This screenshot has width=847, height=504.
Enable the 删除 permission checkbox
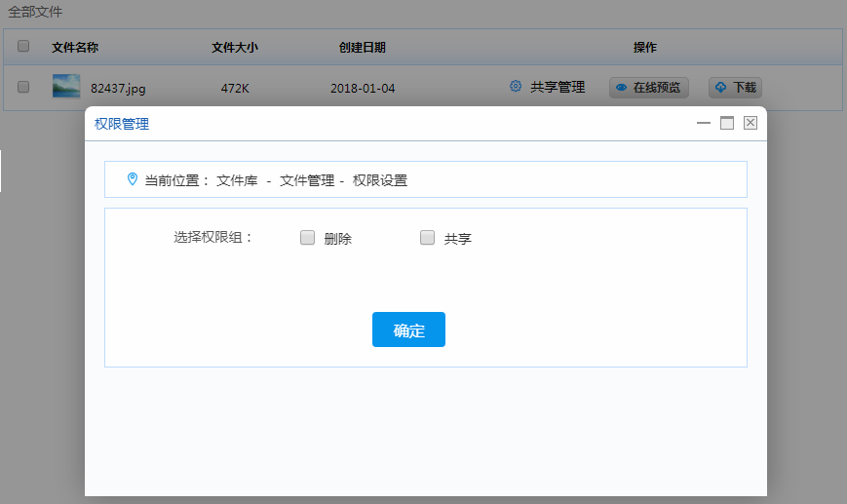(x=307, y=237)
